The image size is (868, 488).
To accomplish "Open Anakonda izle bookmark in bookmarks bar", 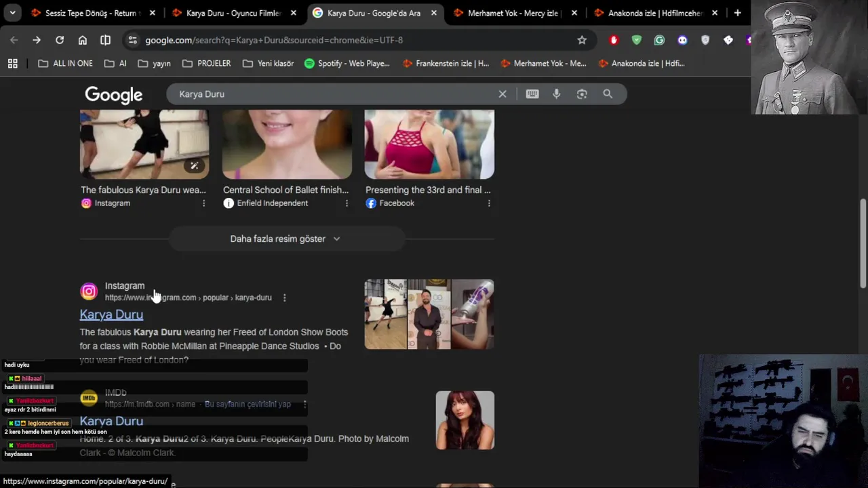I will pyautogui.click(x=642, y=63).
